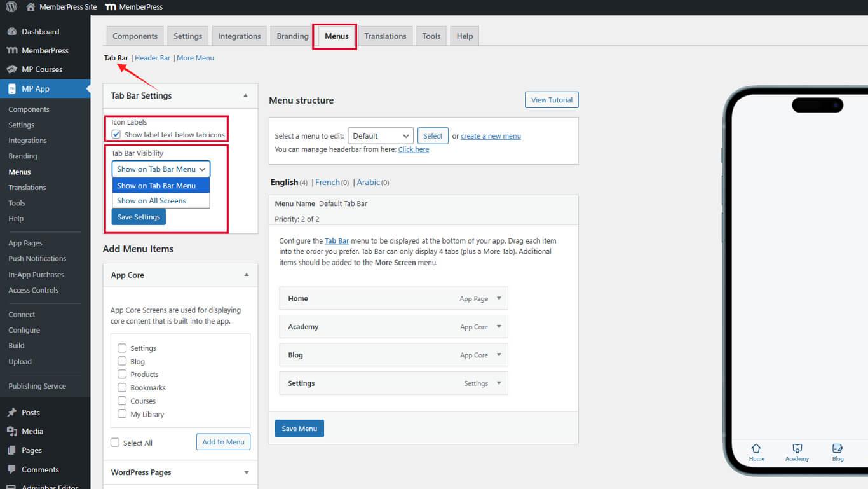Click the Save Menu button
Screen dimensions: 868x489
click(x=299, y=429)
